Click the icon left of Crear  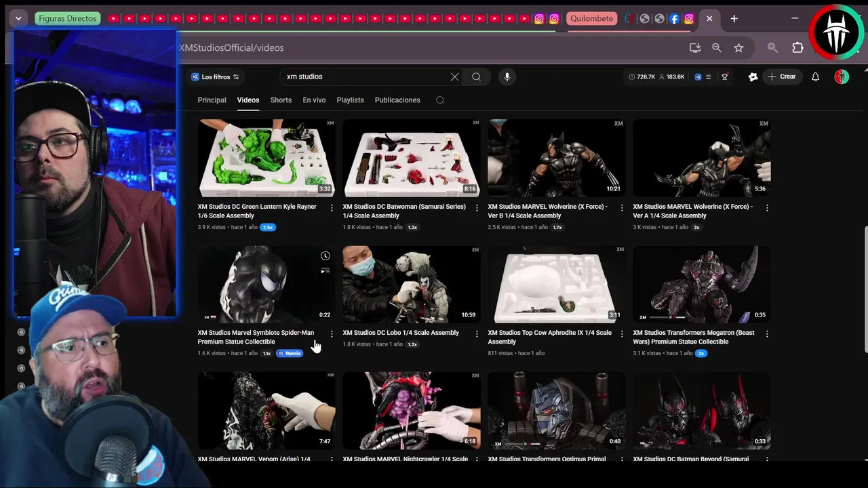point(753,77)
